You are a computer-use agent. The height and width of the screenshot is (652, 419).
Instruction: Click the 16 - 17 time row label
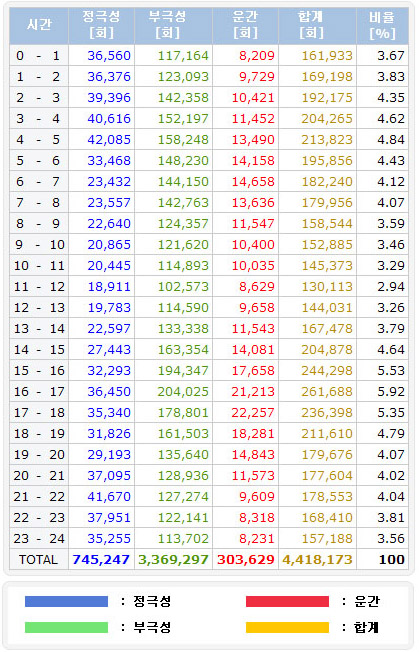click(39, 392)
